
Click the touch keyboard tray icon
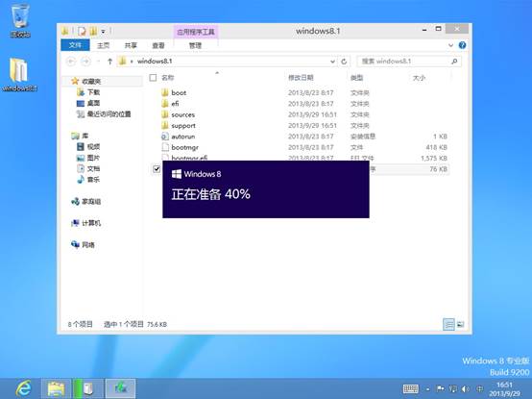411,388
